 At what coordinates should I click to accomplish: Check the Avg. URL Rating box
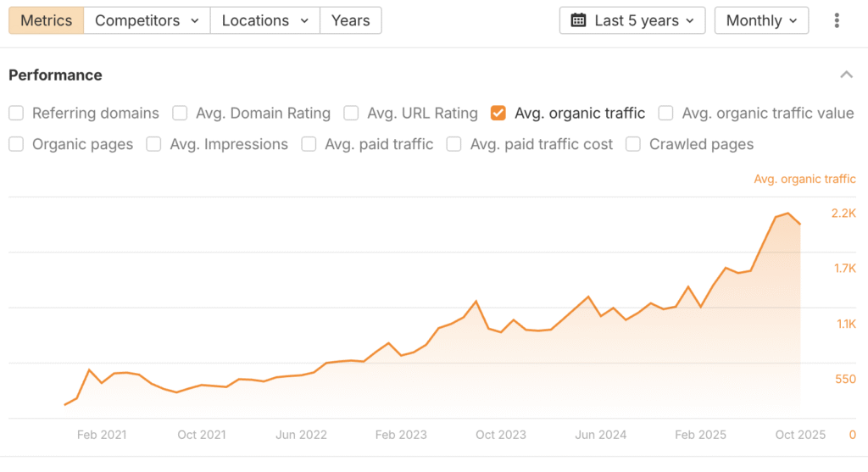[x=351, y=113]
